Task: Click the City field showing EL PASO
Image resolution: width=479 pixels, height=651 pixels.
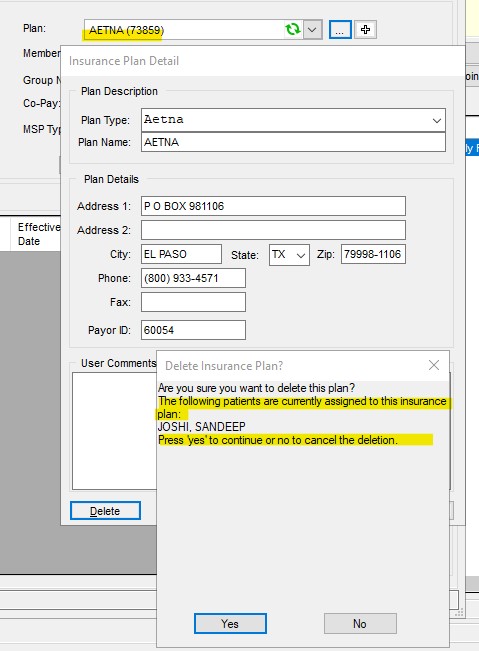Action: [181, 254]
